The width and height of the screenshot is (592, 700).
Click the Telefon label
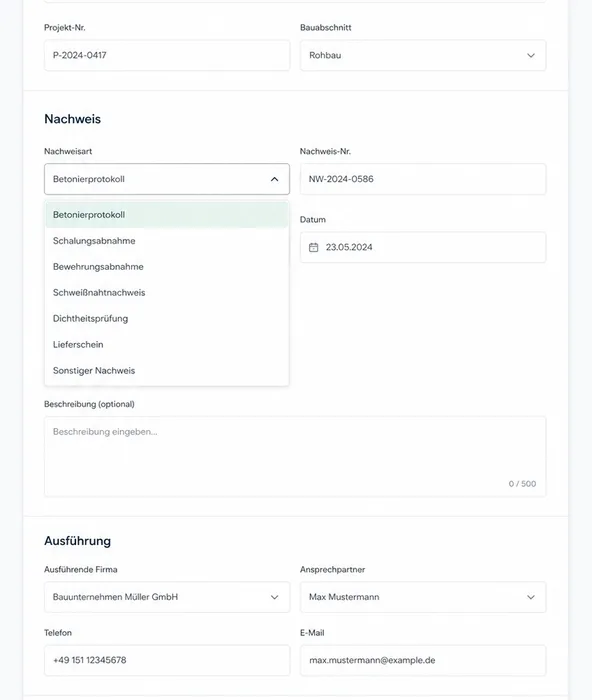pos(58,633)
